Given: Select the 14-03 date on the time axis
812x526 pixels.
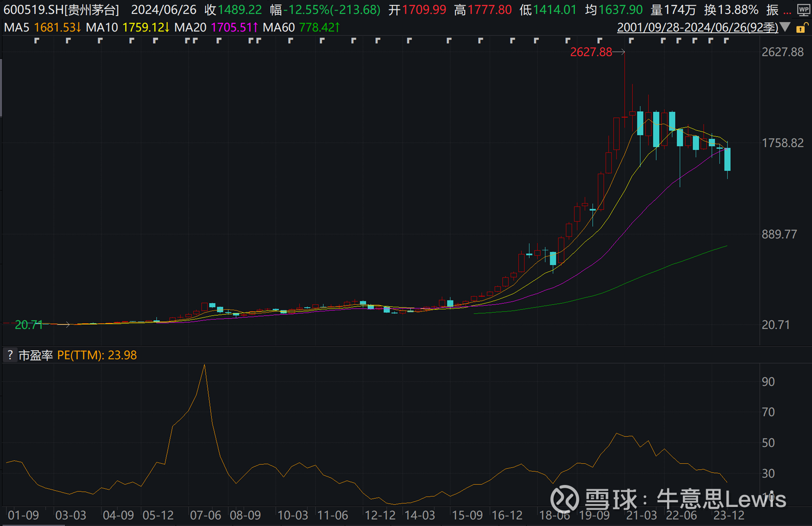Looking at the screenshot, I should [420, 516].
